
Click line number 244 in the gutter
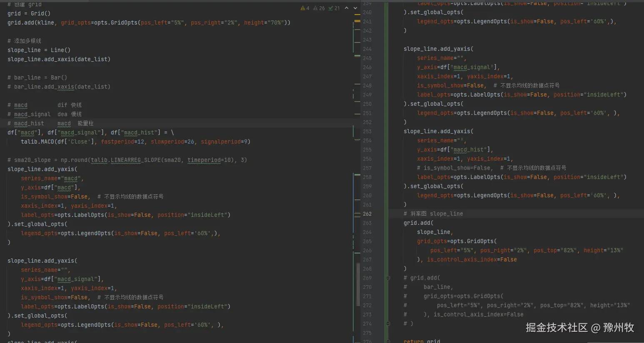pos(367,49)
